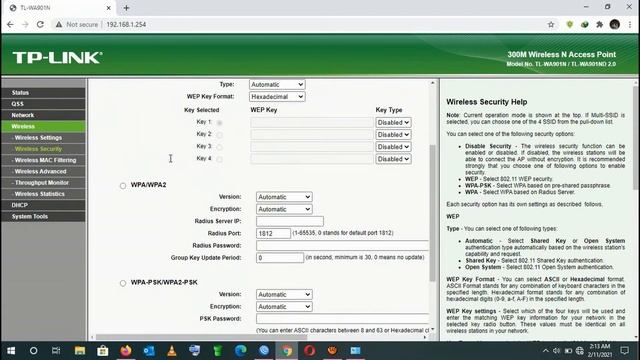Reload the page with the refresh icon

(40, 24)
